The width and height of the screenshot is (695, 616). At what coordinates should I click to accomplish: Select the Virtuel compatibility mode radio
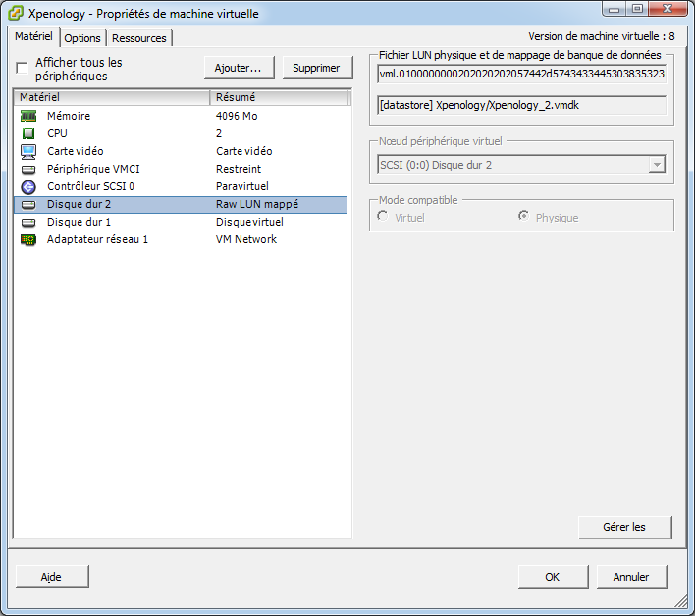pos(383,216)
